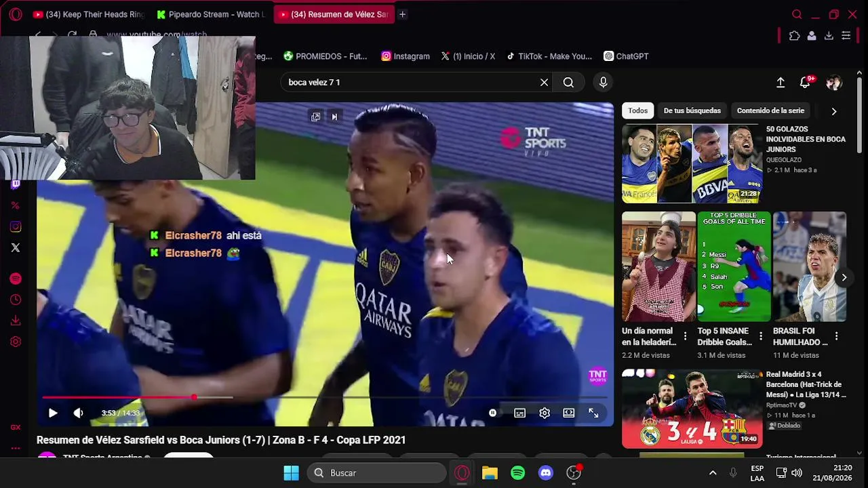The image size is (868, 488).
Task: Open Spotify from the taskbar
Action: pos(517,472)
